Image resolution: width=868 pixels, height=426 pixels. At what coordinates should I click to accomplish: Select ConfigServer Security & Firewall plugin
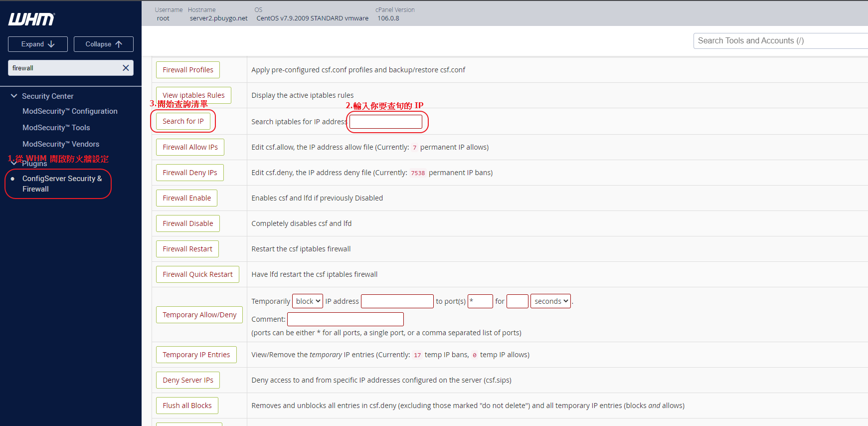coord(62,184)
